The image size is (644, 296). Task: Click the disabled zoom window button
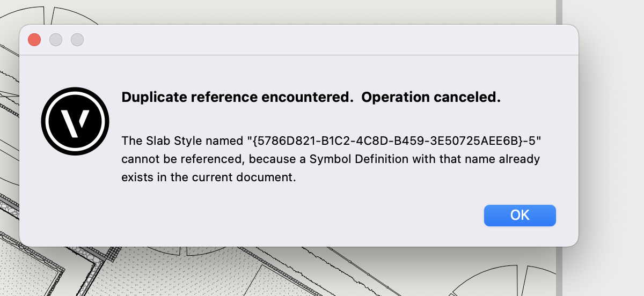click(x=77, y=40)
